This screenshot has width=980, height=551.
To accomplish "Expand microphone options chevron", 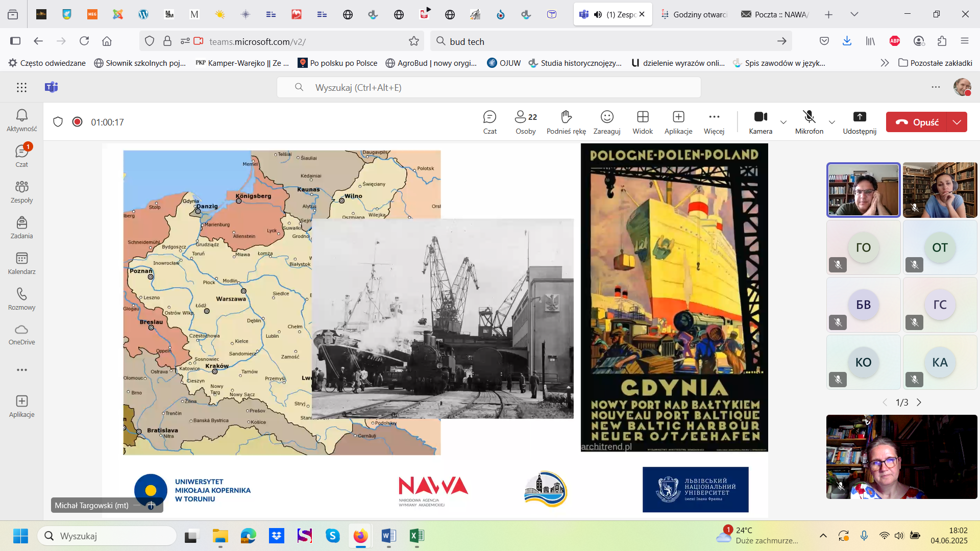I will [x=832, y=122].
